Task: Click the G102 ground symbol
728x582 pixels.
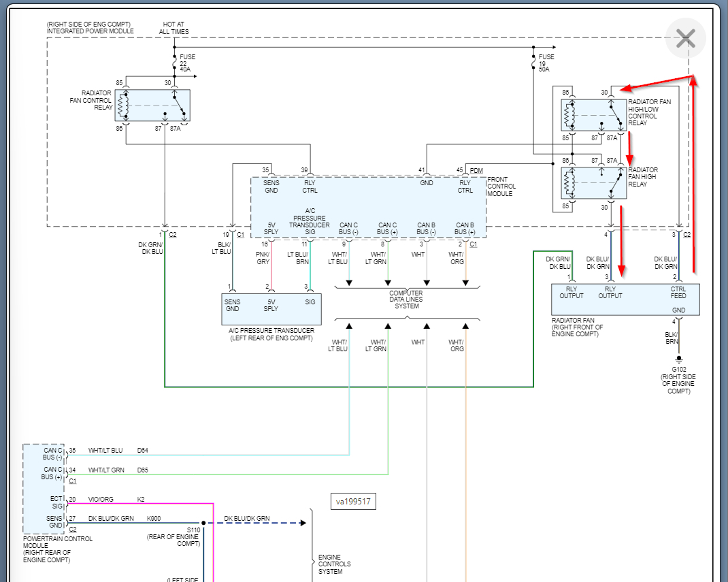Action: point(678,359)
